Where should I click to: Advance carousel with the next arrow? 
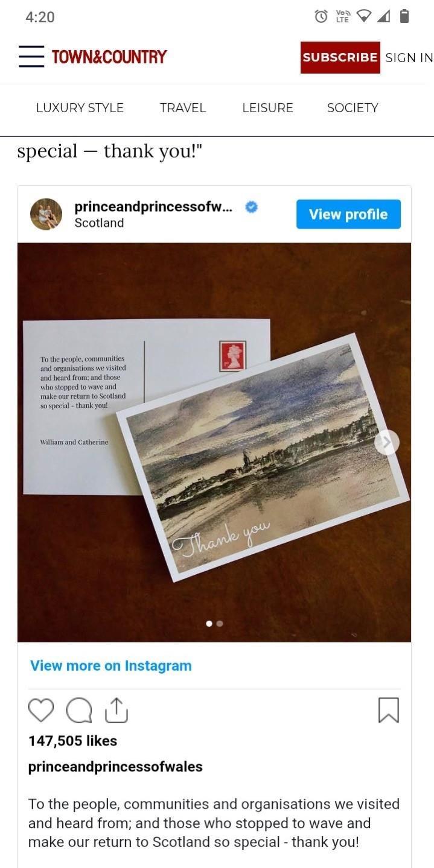pyautogui.click(x=386, y=442)
